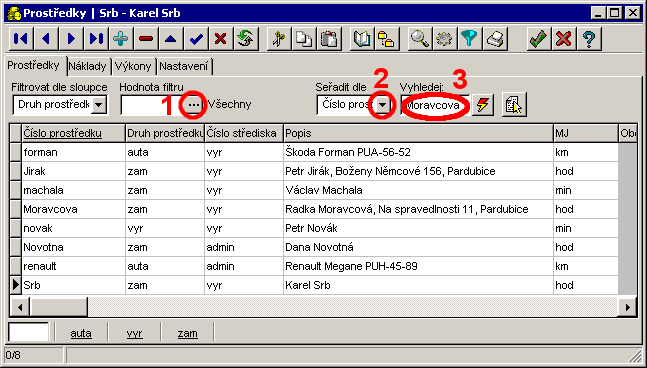Image resolution: width=647 pixels, height=368 pixels.
Task: Jump to first record with navigation arrow
Action: point(21,39)
